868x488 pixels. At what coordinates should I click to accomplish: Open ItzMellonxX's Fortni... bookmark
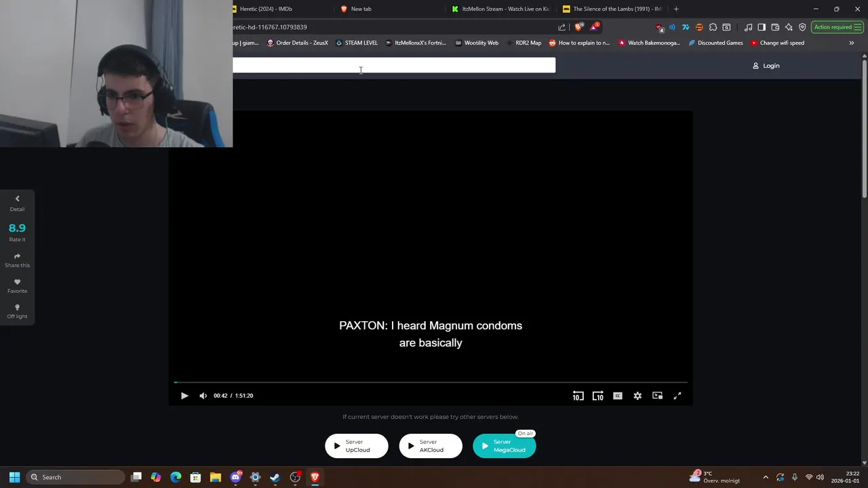tap(416, 43)
